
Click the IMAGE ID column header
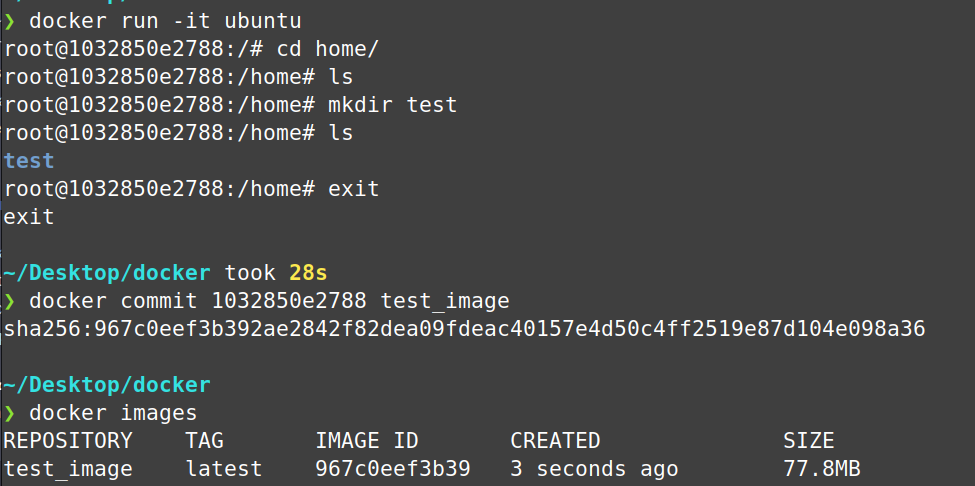367,440
